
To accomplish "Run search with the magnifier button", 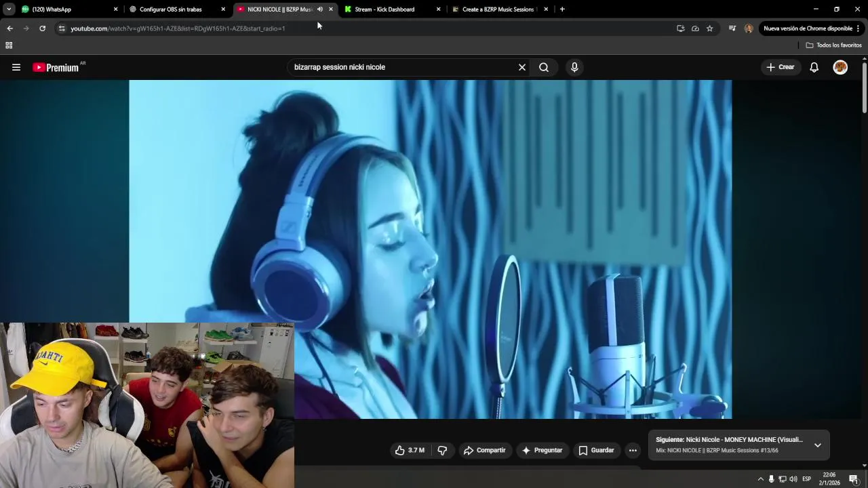I will click(544, 67).
